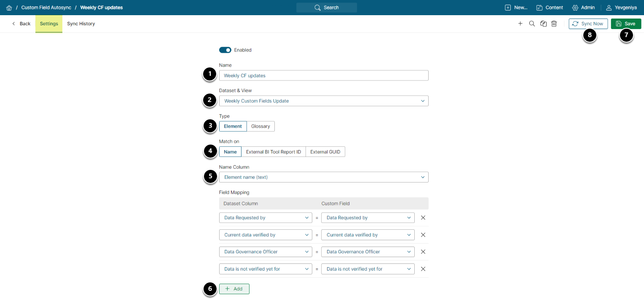
Task: Select the Glossary type option
Action: (x=260, y=126)
